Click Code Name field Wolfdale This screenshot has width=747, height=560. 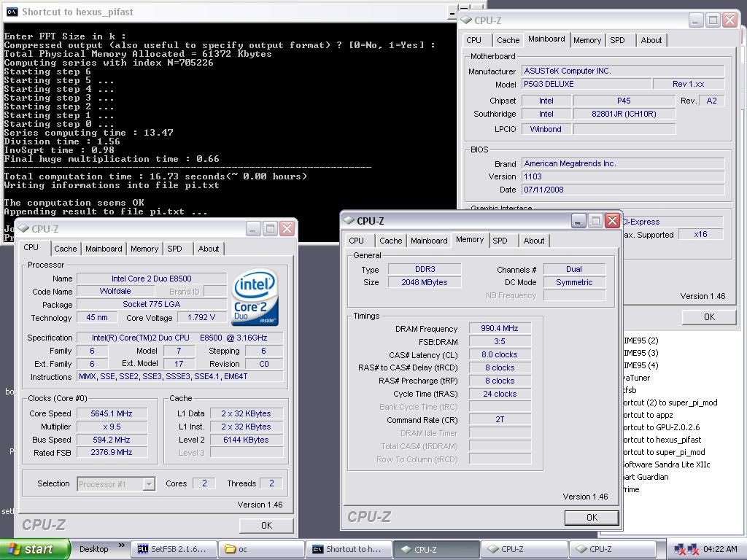[115, 291]
